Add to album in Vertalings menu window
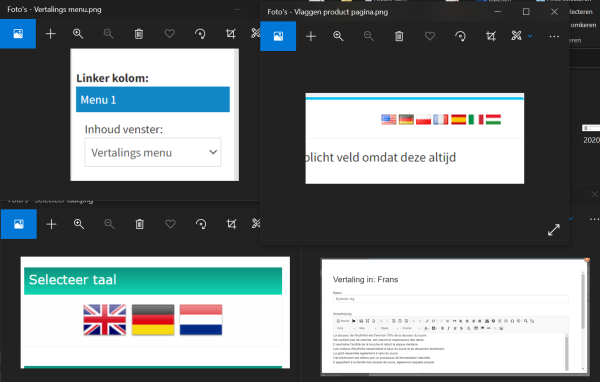The height and width of the screenshot is (382, 600). pyautogui.click(x=51, y=34)
